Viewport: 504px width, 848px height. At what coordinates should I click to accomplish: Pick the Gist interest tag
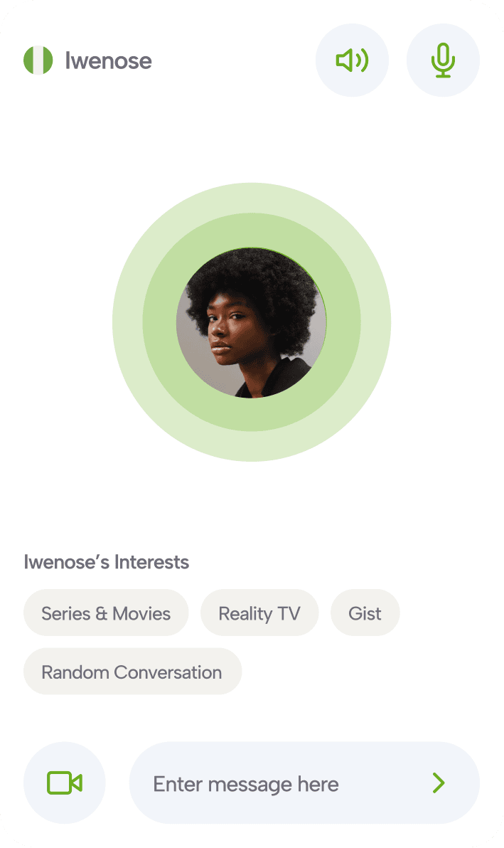pos(365,613)
